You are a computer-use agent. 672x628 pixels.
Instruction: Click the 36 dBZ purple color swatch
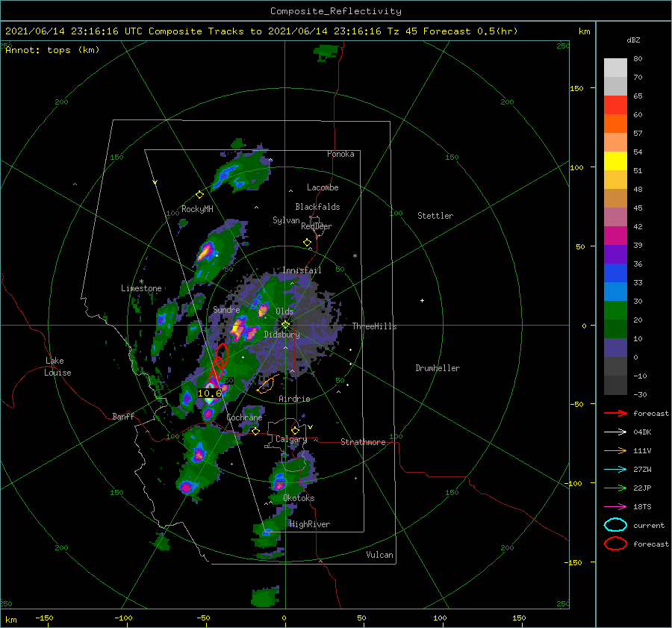click(615, 254)
